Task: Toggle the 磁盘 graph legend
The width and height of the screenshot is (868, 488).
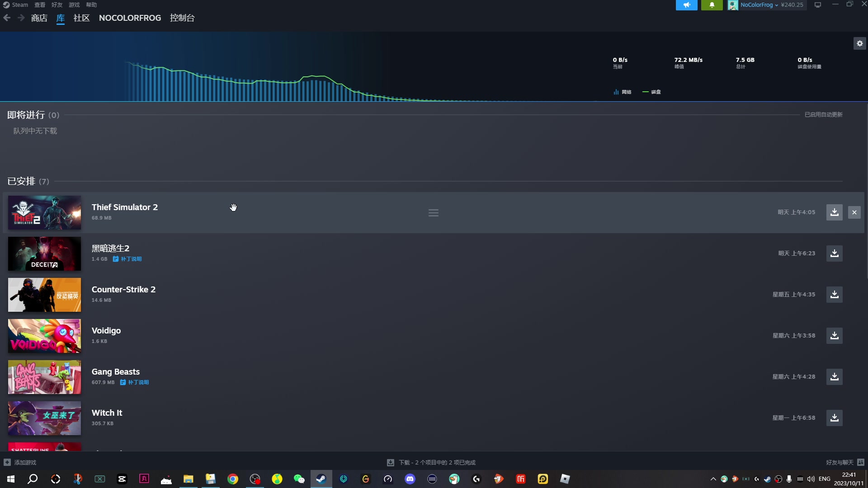Action: [x=651, y=92]
